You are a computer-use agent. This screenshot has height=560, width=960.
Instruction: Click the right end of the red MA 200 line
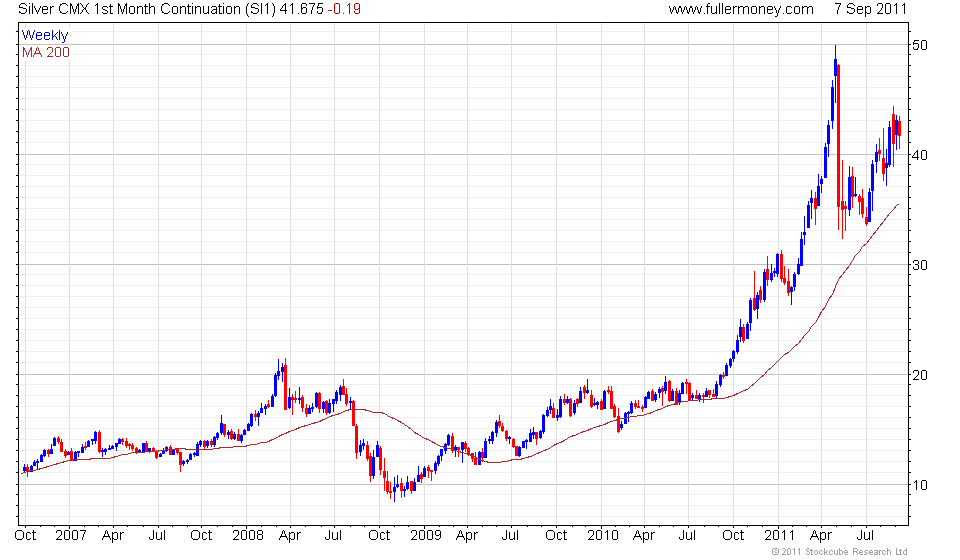click(898, 204)
